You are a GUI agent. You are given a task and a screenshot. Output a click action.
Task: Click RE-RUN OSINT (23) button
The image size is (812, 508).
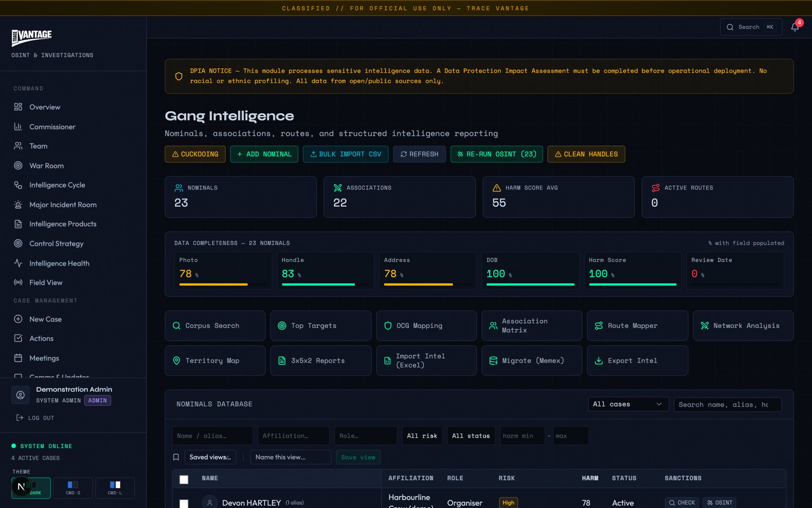click(496, 154)
